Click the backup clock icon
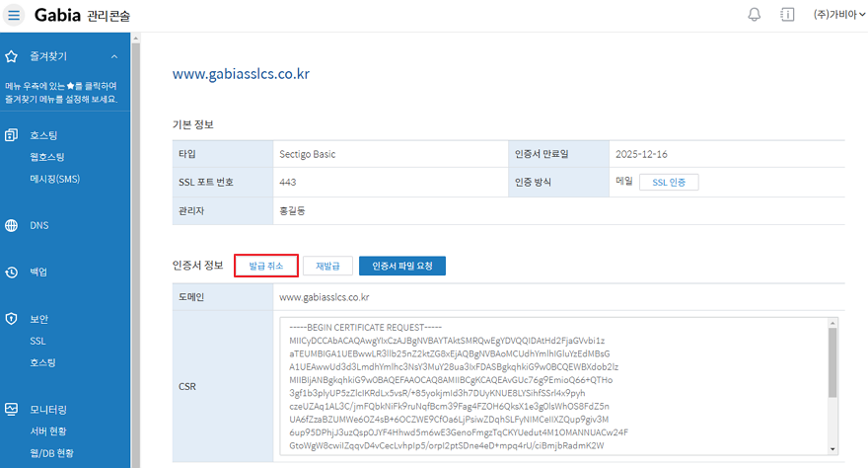Viewport: 868px width, 468px height. 12,272
